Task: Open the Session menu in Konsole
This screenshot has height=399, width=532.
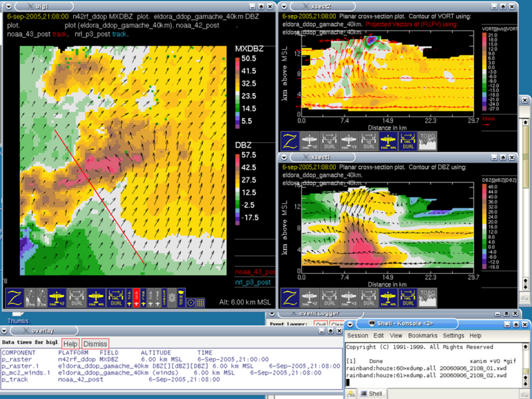Action: (357, 336)
